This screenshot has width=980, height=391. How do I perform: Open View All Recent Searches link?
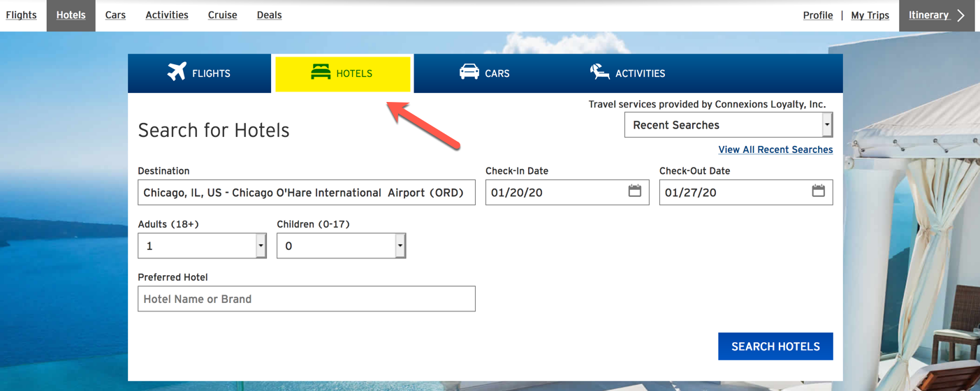[775, 149]
